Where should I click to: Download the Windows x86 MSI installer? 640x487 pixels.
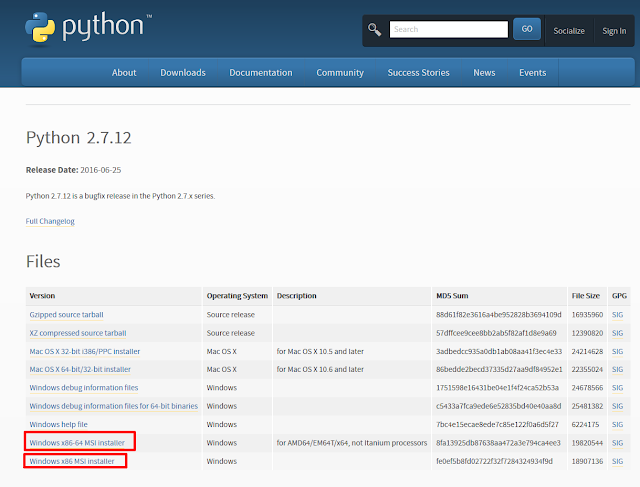coord(72,461)
